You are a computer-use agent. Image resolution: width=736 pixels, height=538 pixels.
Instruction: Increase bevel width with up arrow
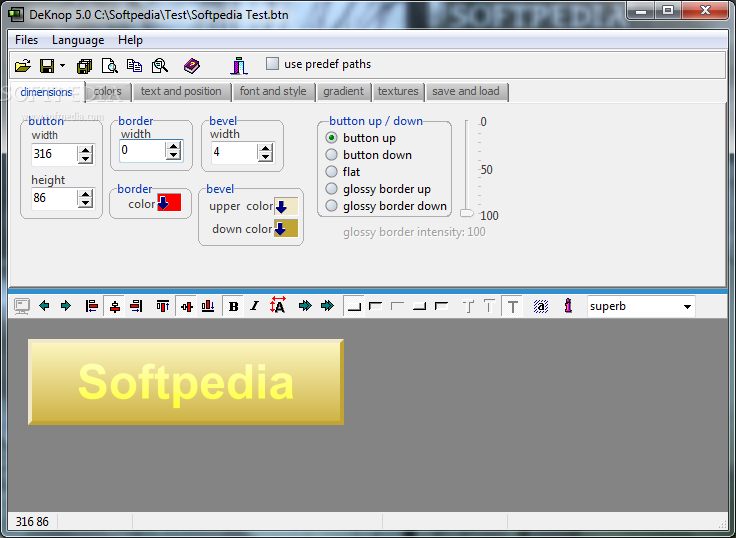[266, 148]
